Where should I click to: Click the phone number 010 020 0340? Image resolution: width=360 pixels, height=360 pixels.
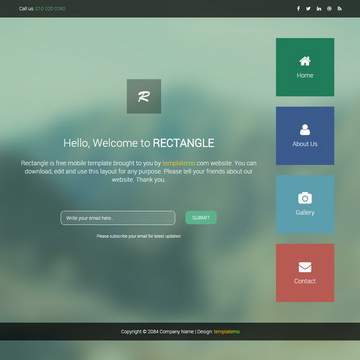(50, 9)
